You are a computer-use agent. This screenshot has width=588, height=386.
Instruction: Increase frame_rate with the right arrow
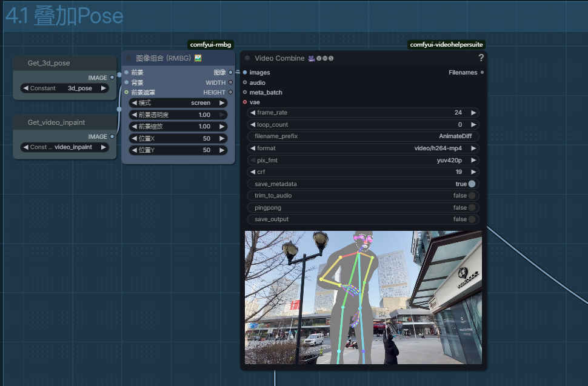[473, 113]
